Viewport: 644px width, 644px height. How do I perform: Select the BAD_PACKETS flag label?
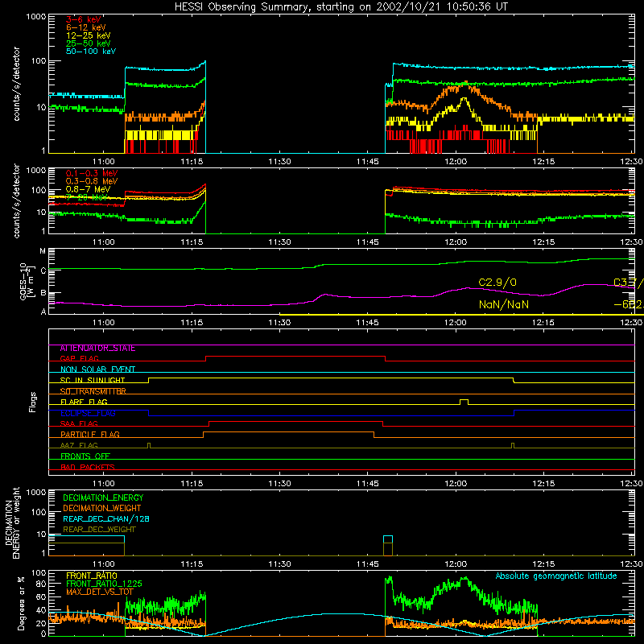coord(88,467)
